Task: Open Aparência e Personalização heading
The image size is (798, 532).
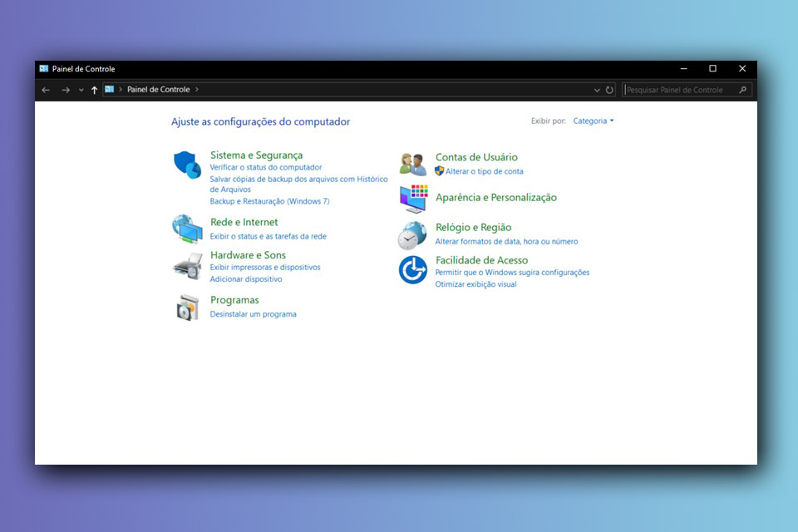Action: pyautogui.click(x=496, y=198)
